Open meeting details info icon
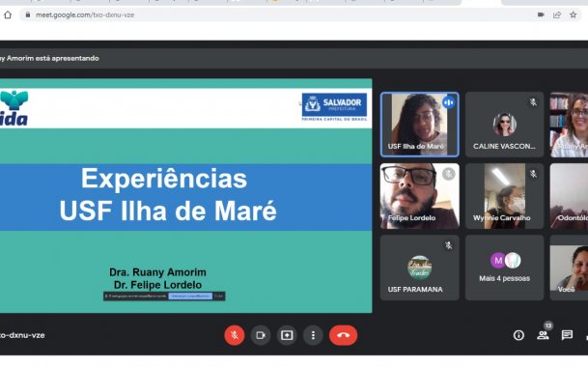Screen dimensions: 588x367 [518, 335]
